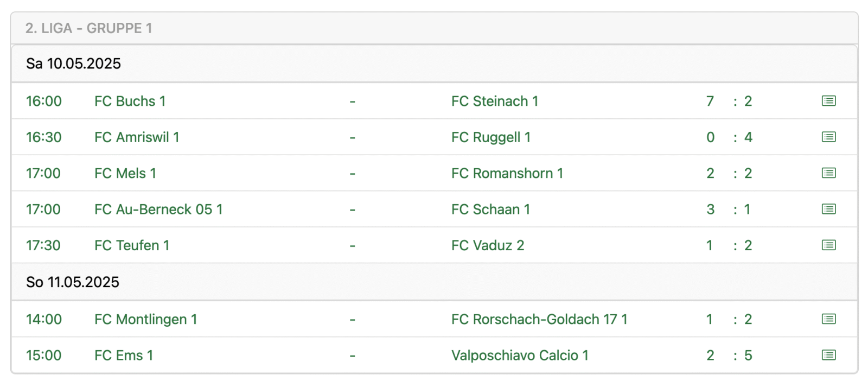
Task: Open details icon for FC Au-Berneck match
Action: click(828, 209)
